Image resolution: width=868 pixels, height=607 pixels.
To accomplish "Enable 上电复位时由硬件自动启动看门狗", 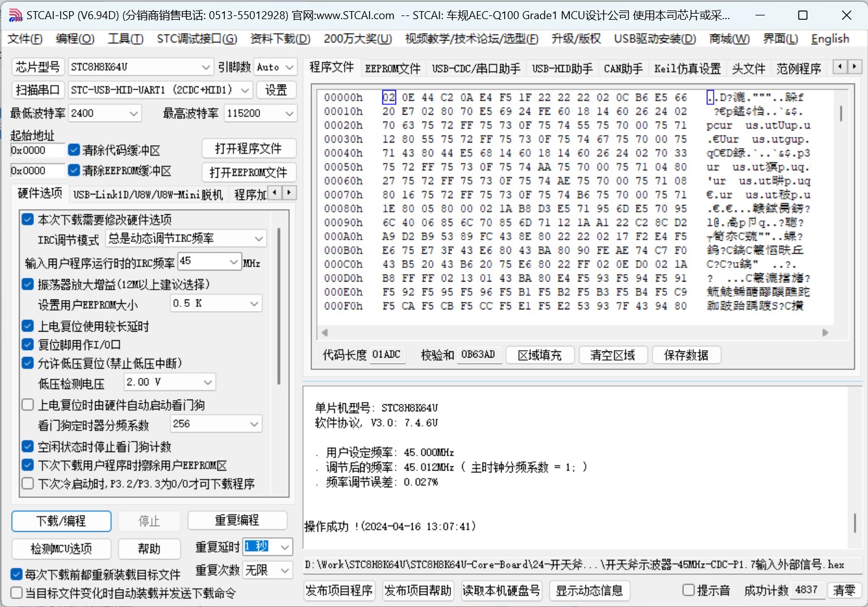I will tap(28, 405).
